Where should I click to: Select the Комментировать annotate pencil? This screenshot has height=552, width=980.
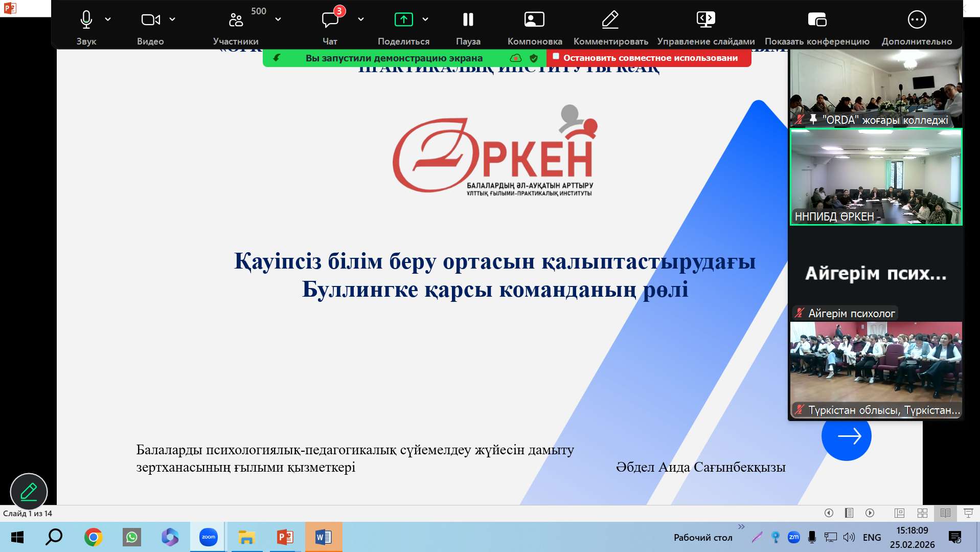click(610, 19)
